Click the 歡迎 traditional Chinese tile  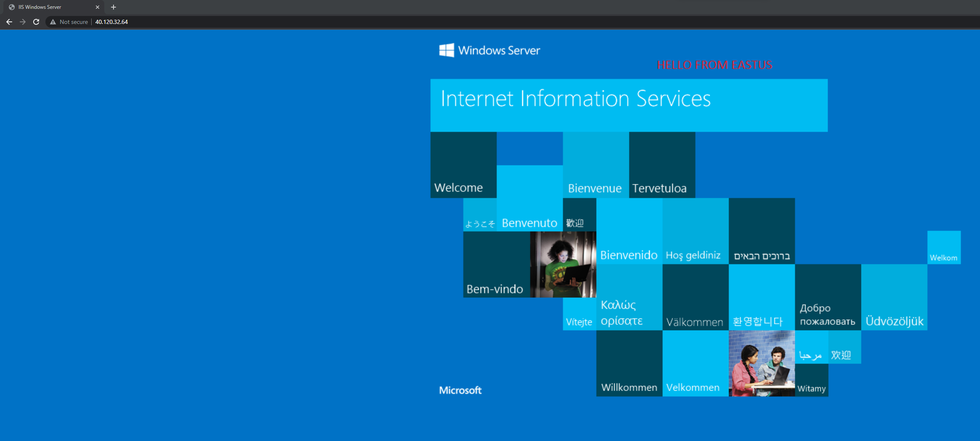click(x=579, y=215)
